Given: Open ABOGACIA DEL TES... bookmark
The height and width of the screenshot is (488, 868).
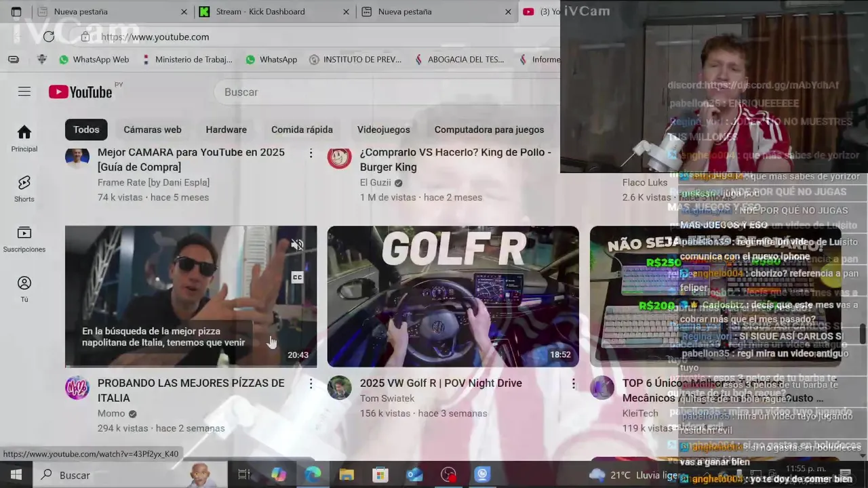Looking at the screenshot, I should click(x=459, y=60).
